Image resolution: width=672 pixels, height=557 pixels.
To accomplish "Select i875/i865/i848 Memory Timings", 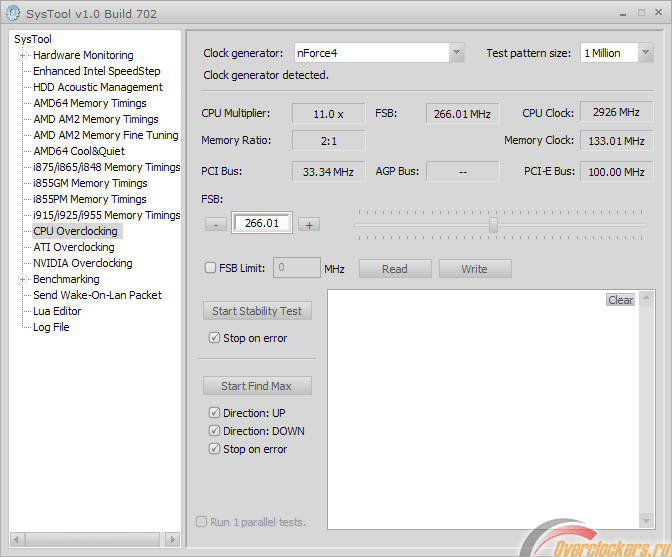I will click(107, 167).
